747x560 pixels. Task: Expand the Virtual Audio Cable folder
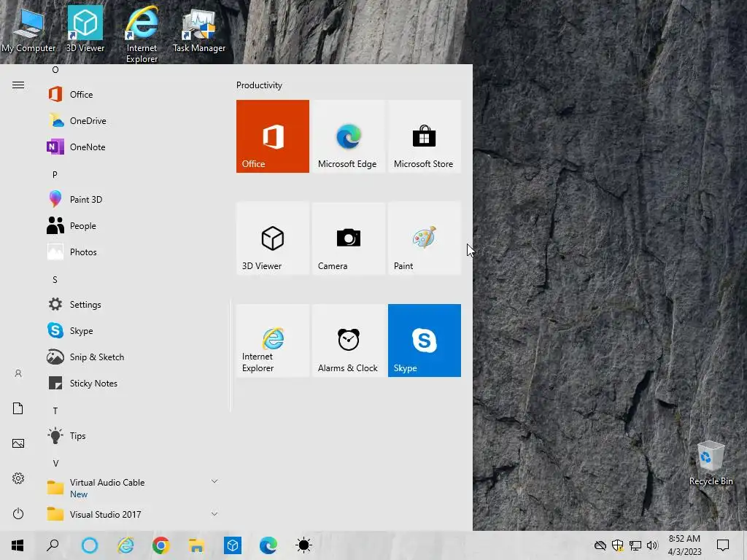pyautogui.click(x=133, y=488)
